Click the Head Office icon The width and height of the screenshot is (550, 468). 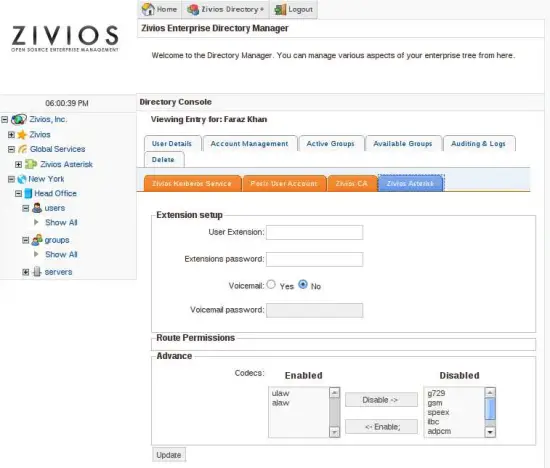(x=28, y=194)
